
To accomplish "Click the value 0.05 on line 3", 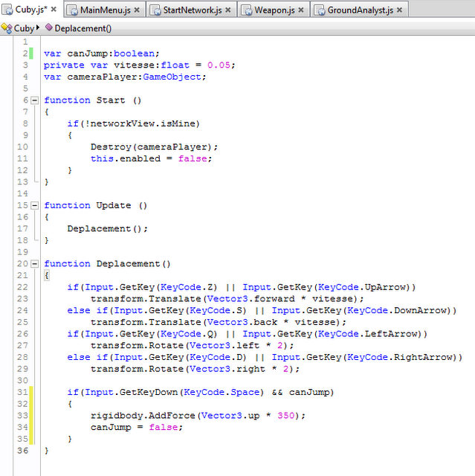I will (219, 65).
